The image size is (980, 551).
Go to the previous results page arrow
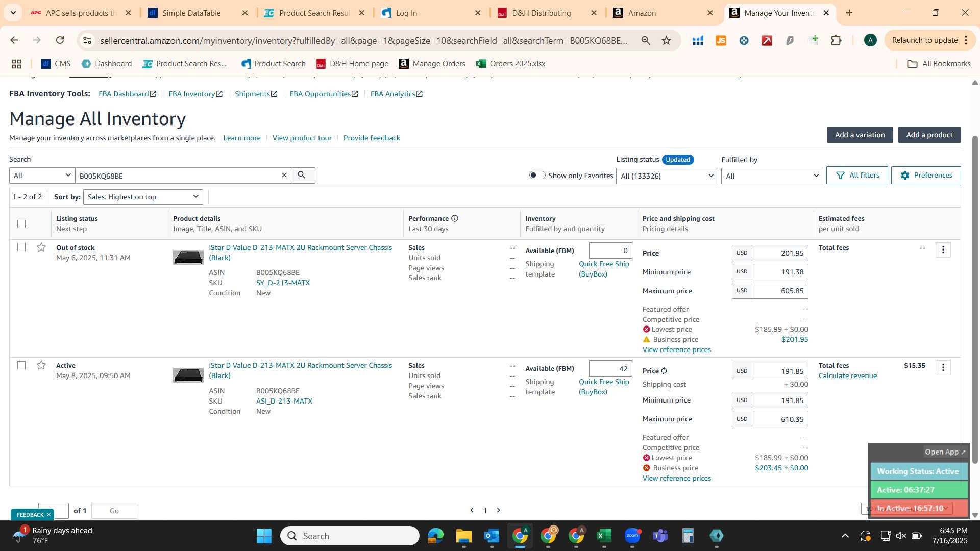pyautogui.click(x=472, y=510)
